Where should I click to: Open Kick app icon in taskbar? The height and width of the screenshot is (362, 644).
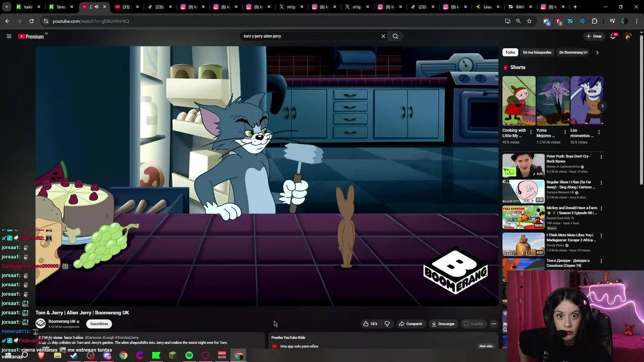[156, 355]
